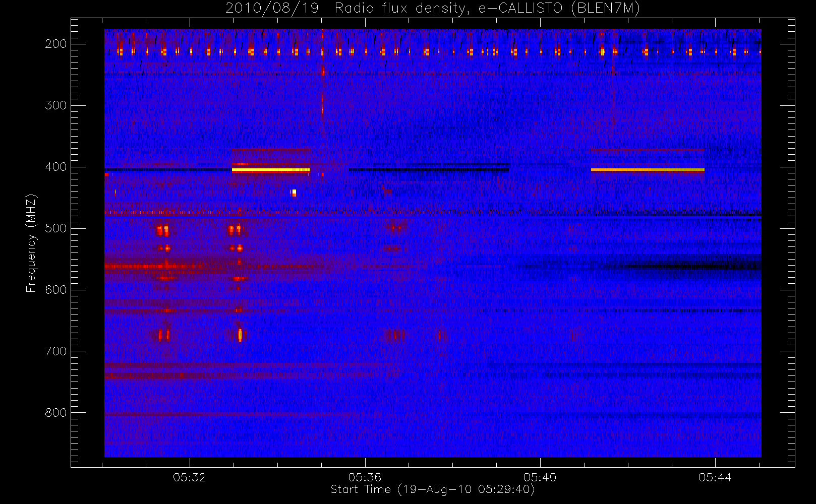Click the 300 frequency tick label
Screen dimensions: 816x504
tap(55, 105)
